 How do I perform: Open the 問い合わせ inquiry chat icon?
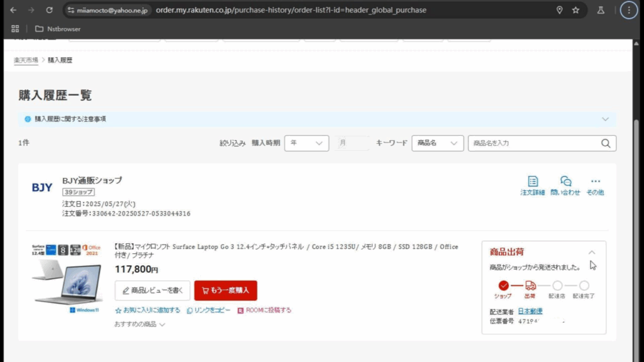pyautogui.click(x=565, y=182)
